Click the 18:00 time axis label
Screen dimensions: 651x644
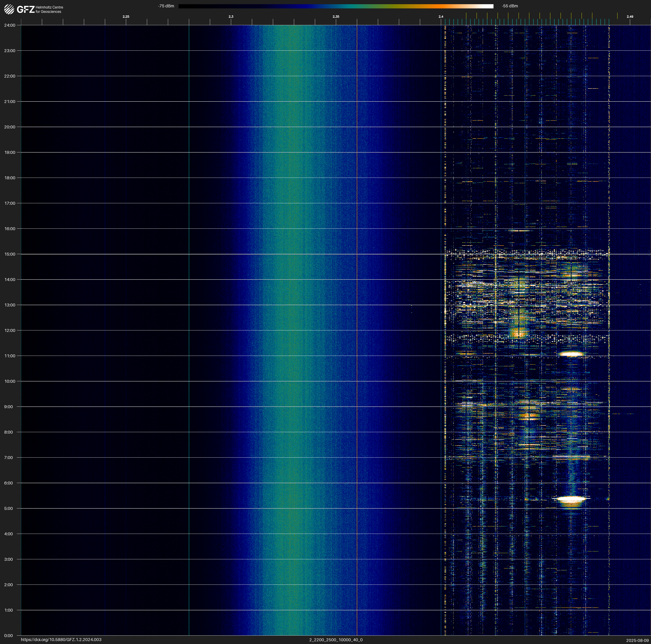[10, 178]
